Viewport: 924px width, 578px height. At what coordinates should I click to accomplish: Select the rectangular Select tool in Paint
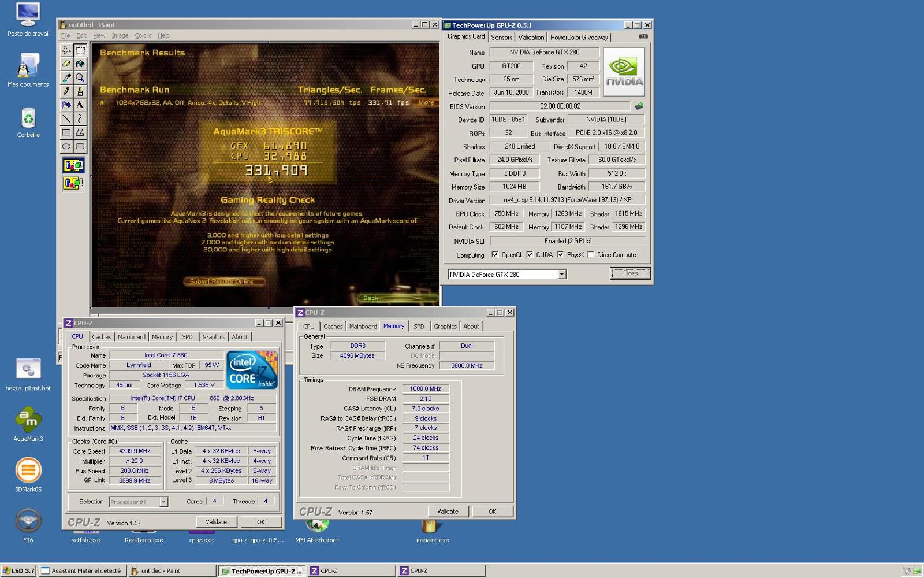tap(80, 50)
